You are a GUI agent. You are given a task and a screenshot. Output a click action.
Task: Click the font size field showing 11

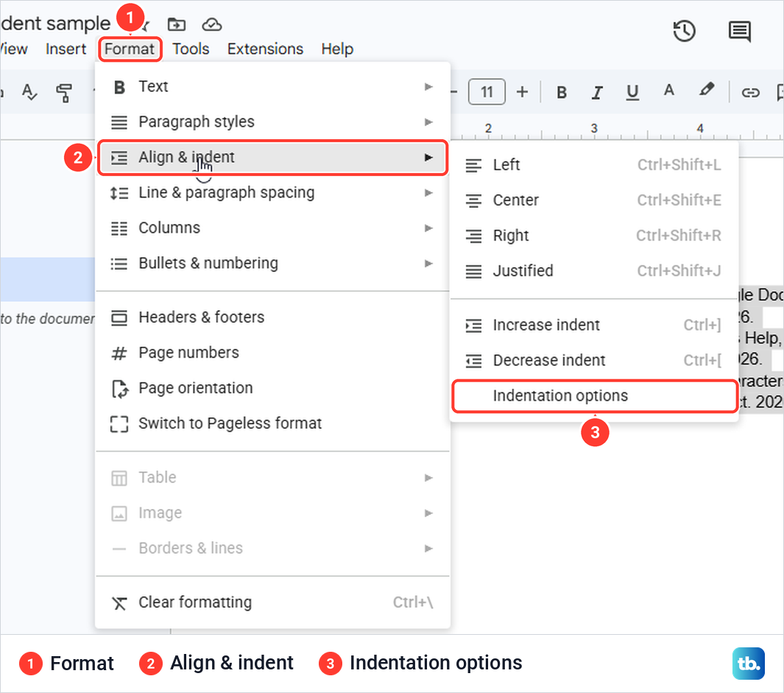pos(487,91)
